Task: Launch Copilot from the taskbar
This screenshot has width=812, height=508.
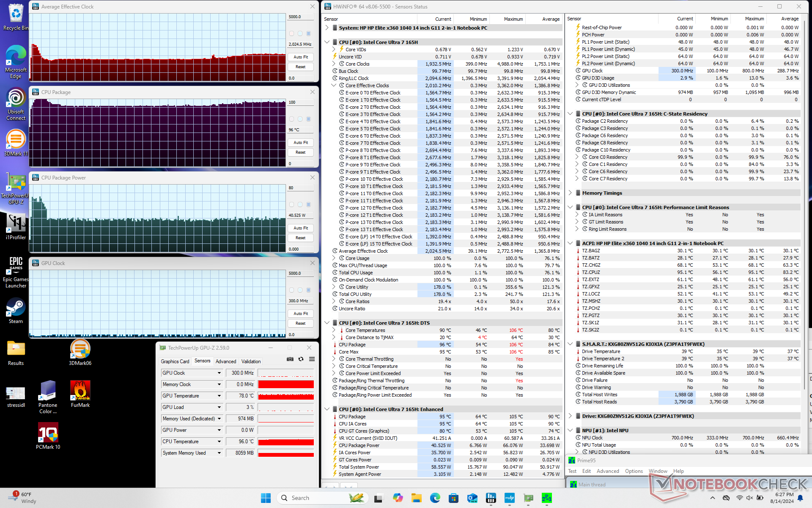Action: pos(398,498)
